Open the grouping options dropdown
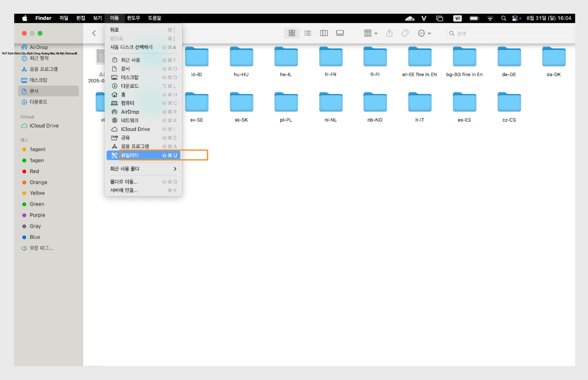The height and width of the screenshot is (380, 588). coord(371,33)
